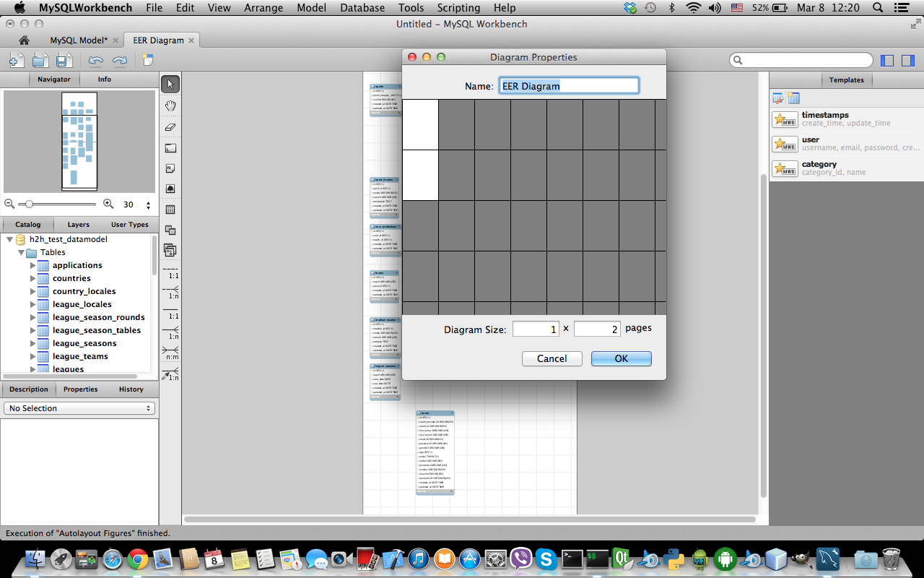
Task: Choose the 1:n using existing columns tool
Action: click(171, 374)
